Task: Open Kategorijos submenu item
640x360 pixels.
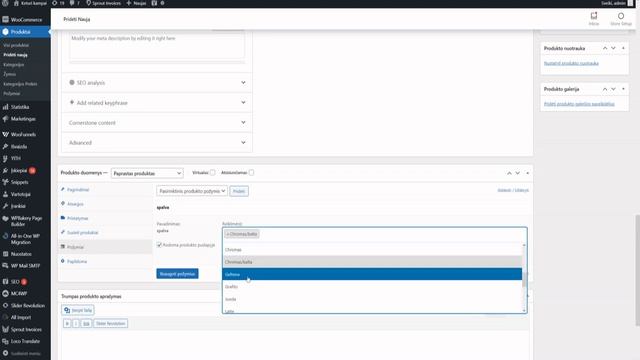Action: tap(13, 64)
